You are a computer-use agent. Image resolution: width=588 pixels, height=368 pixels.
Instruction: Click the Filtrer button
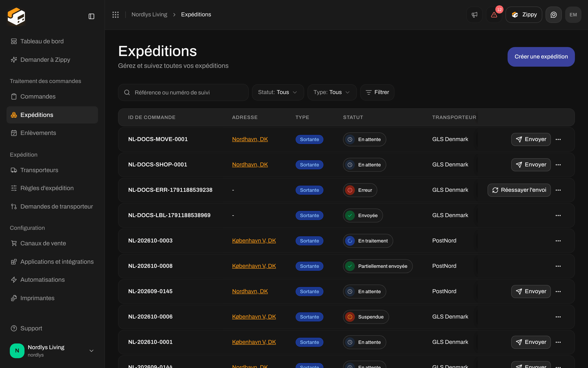pyautogui.click(x=377, y=92)
